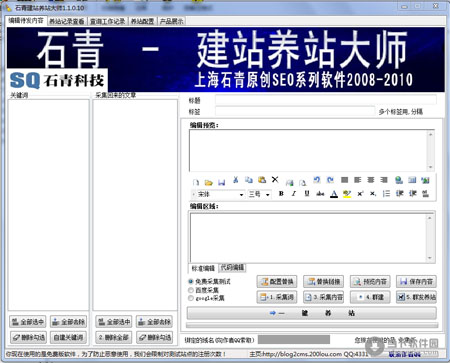Click the Insert hyperlink globe icon
450x363 pixels.
399,180
